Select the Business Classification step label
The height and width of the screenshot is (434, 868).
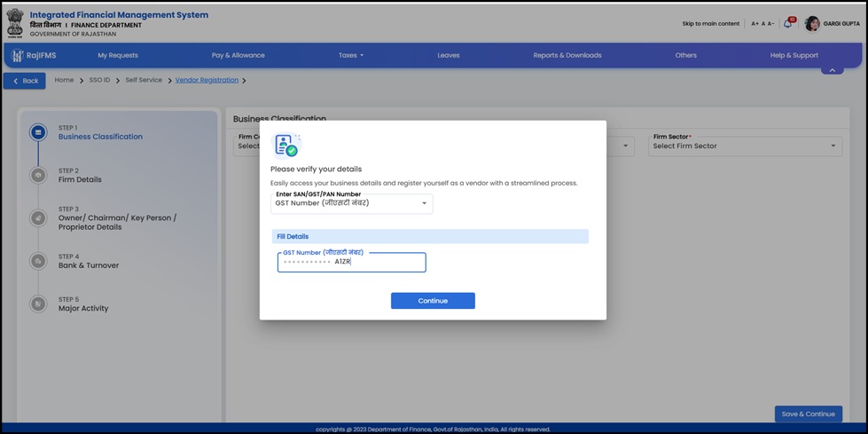pos(100,137)
